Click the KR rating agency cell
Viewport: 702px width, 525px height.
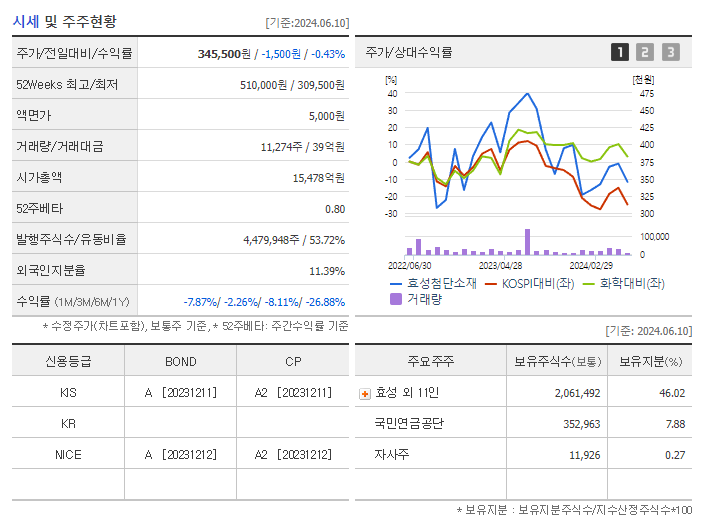[68, 424]
